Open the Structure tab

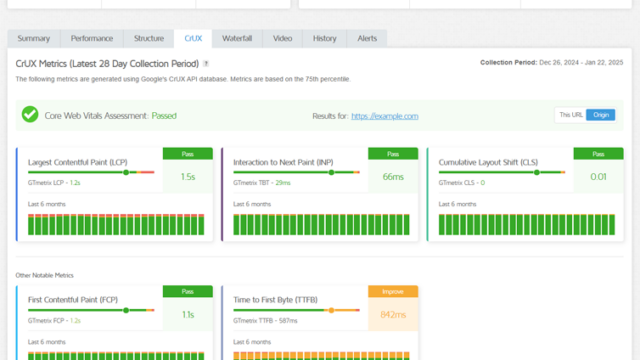click(x=149, y=38)
